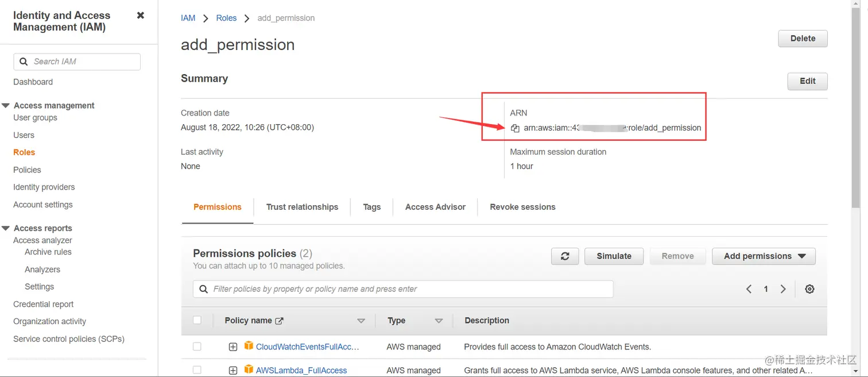
Task: Open Identity providers in sidebar
Action: (x=44, y=187)
